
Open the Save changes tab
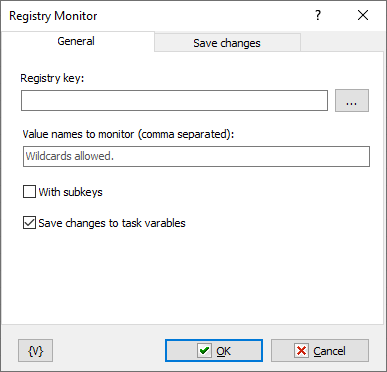point(227,43)
